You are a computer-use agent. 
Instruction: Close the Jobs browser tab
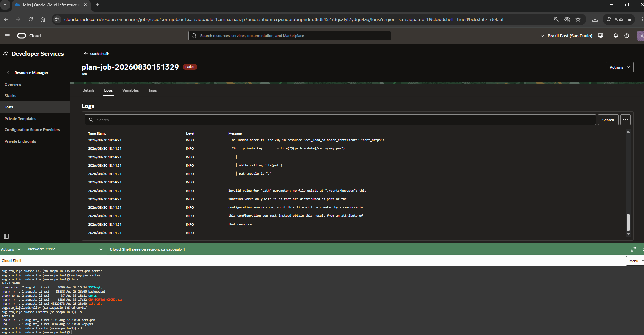tap(85, 5)
